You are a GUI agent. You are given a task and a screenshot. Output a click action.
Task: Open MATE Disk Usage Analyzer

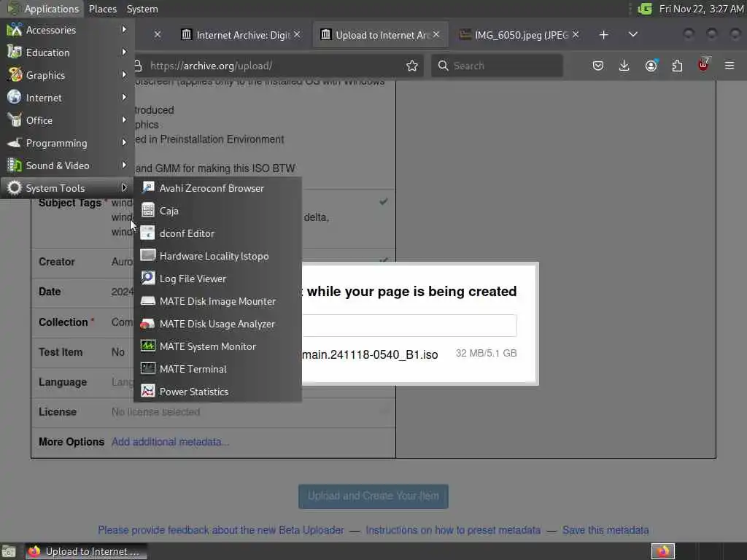click(x=217, y=324)
